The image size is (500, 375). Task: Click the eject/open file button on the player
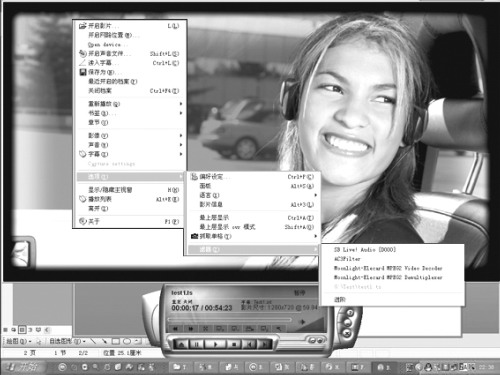tap(181, 344)
